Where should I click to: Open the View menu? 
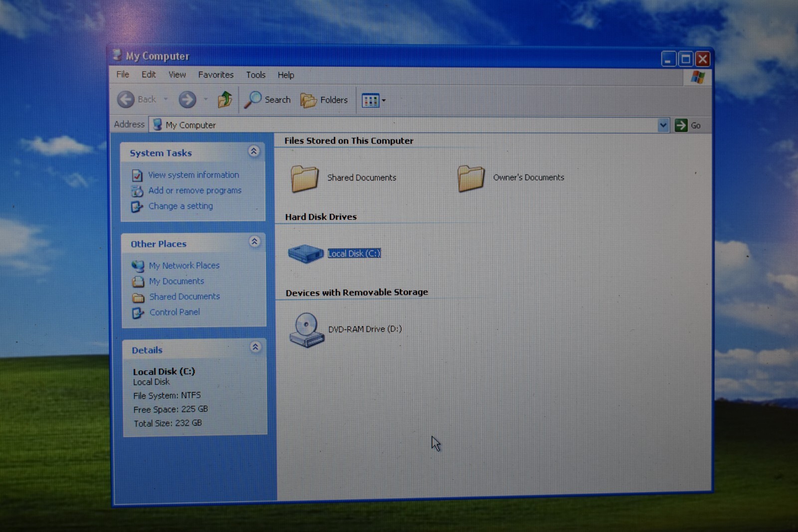pyautogui.click(x=177, y=75)
